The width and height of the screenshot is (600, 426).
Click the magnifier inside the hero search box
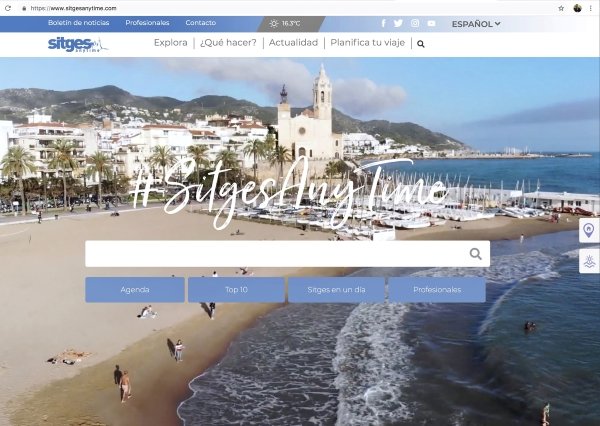[476, 254]
